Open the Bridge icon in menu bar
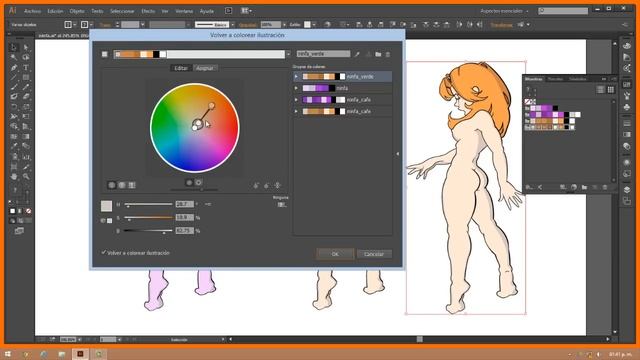The image size is (640, 360). point(229,11)
